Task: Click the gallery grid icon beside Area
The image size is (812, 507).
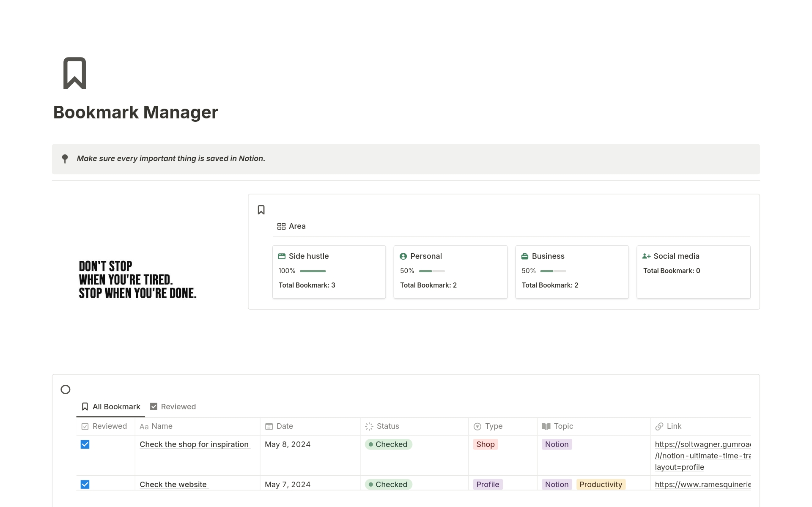Action: pyautogui.click(x=281, y=226)
